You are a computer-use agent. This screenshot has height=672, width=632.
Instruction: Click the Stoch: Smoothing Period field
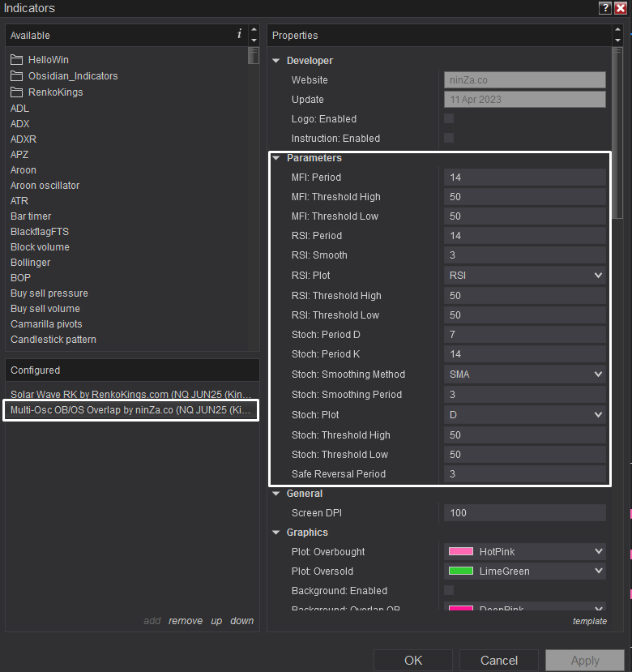[x=525, y=394]
